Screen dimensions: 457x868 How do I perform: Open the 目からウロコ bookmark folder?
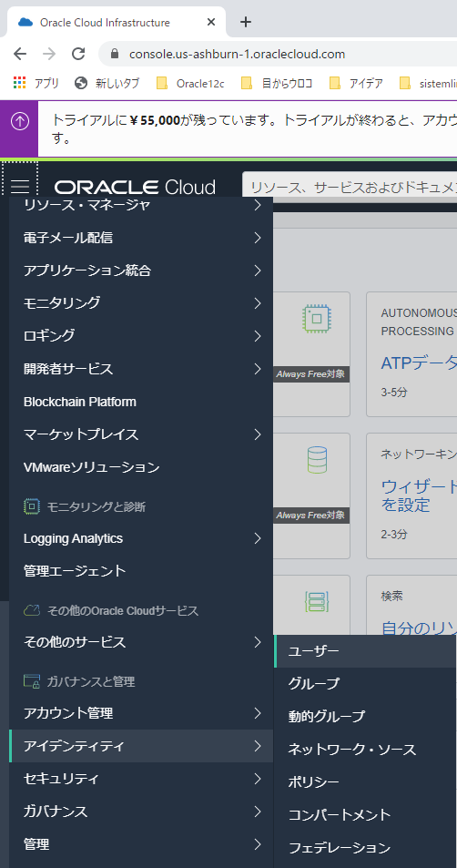[x=277, y=84]
